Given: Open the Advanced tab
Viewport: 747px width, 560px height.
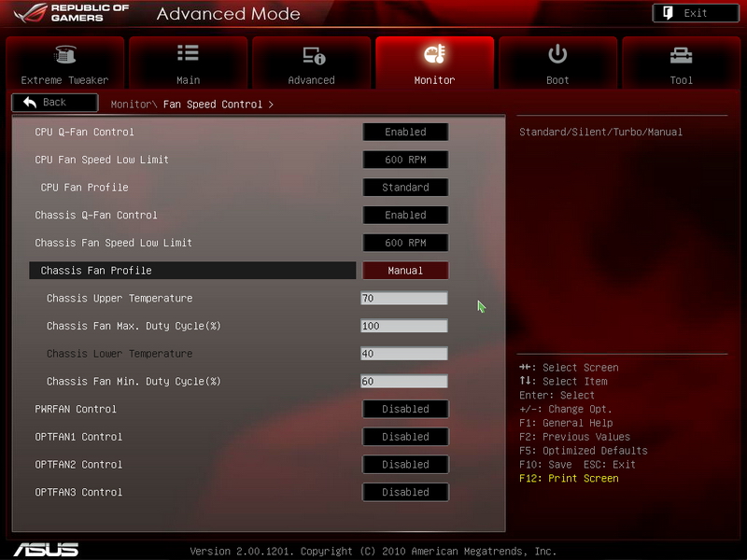Looking at the screenshot, I should point(312,63).
